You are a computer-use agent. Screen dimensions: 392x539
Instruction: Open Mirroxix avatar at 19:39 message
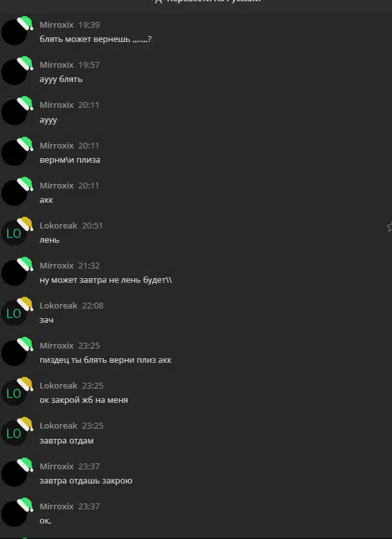[x=14, y=32]
